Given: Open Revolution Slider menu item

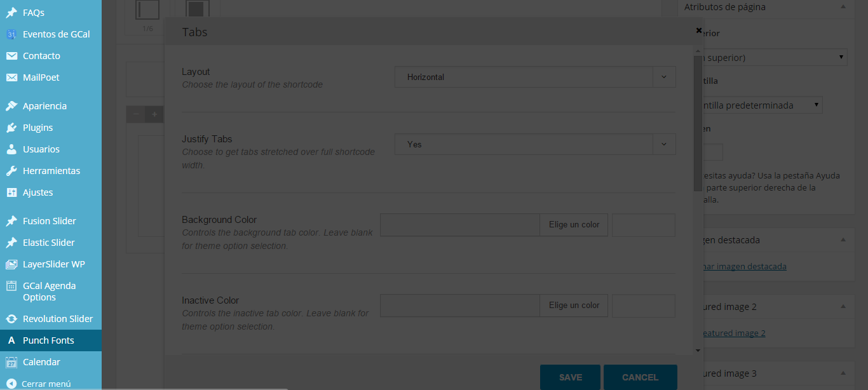Looking at the screenshot, I should click(x=51, y=319).
